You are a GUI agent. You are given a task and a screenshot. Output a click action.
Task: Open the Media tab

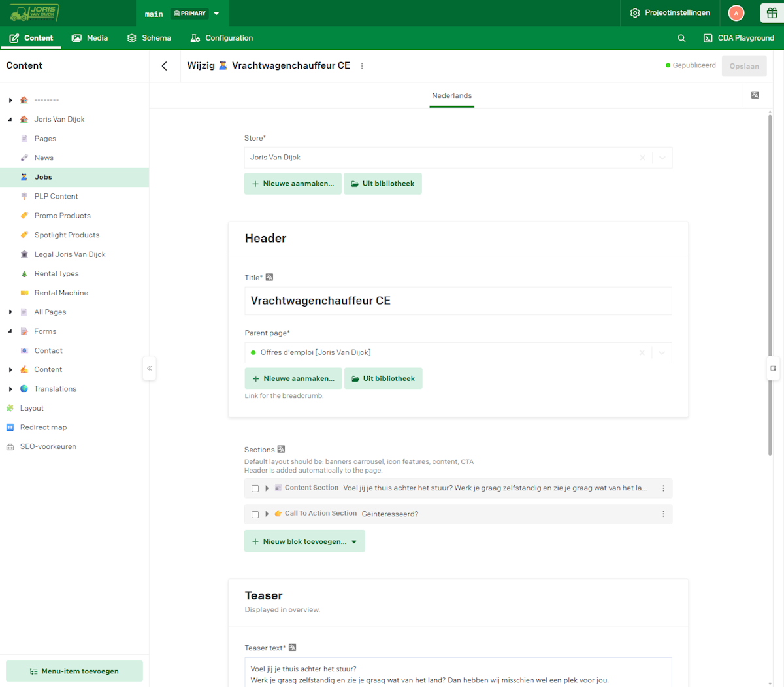[x=90, y=38]
